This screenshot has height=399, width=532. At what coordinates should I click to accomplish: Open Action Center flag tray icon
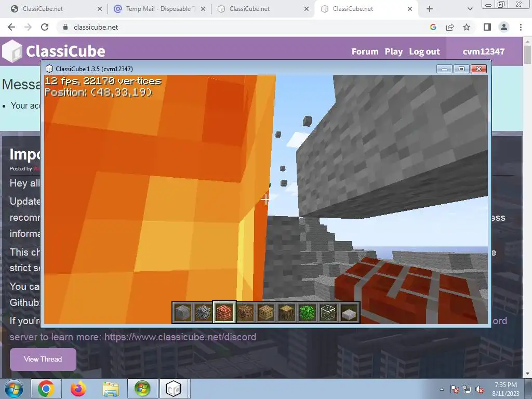click(x=455, y=390)
